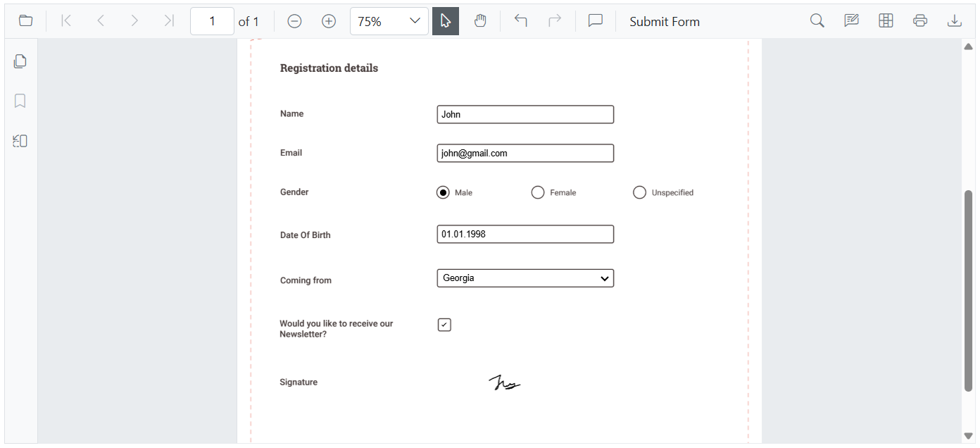Click the scrollbar down arrow
This screenshot has height=448, width=980.
pos(968,436)
